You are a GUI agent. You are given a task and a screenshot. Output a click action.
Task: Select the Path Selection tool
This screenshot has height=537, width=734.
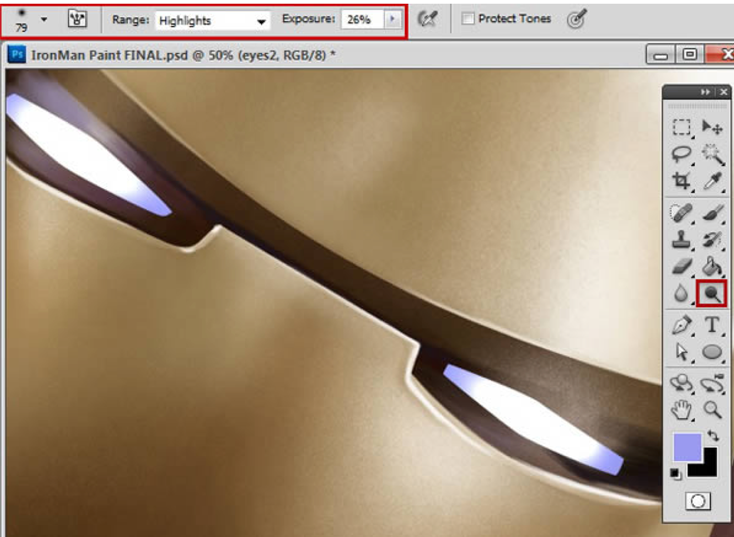click(682, 352)
